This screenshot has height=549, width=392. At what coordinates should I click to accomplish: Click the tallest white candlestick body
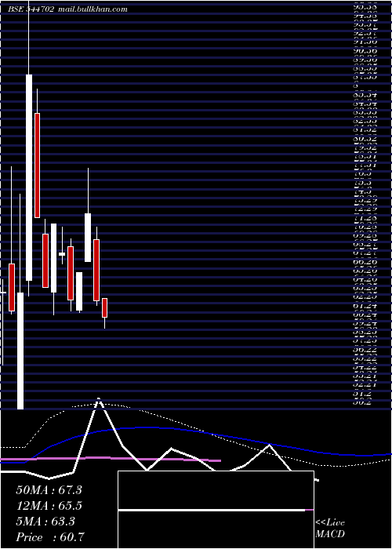[29, 177]
